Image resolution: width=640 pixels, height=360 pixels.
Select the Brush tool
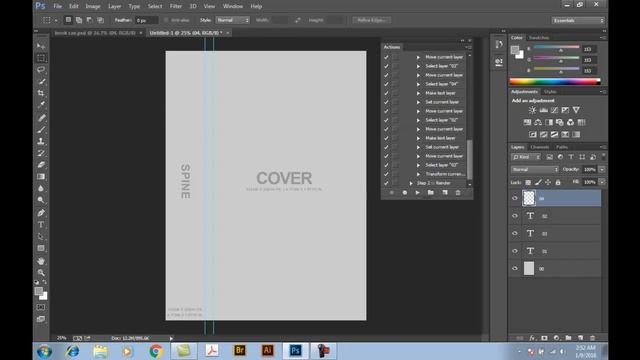point(41,130)
